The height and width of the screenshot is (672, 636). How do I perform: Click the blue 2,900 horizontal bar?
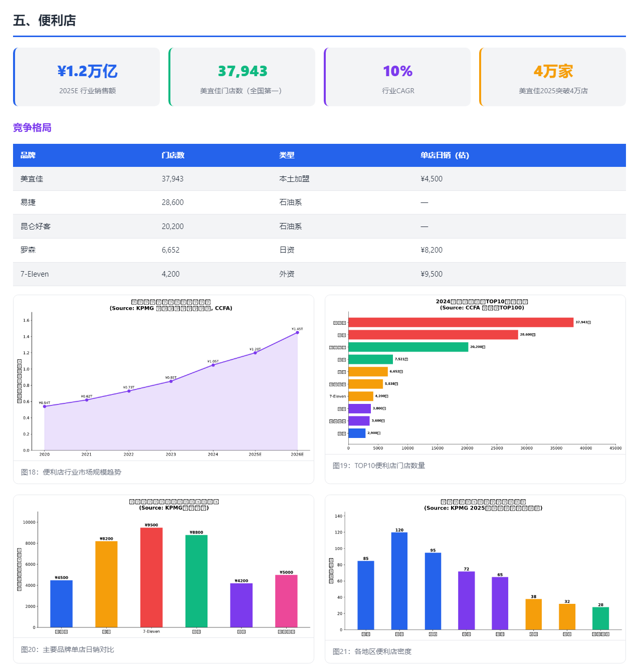[357, 433]
